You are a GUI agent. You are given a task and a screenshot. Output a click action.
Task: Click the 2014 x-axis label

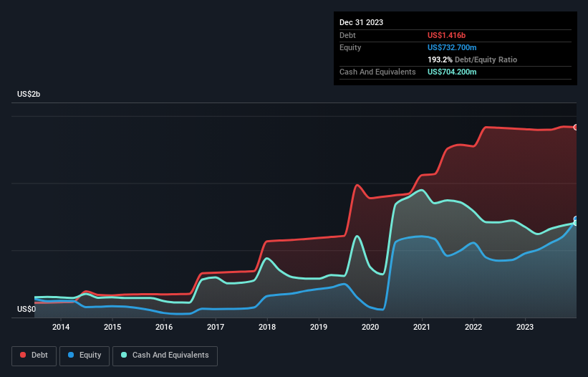(x=61, y=327)
